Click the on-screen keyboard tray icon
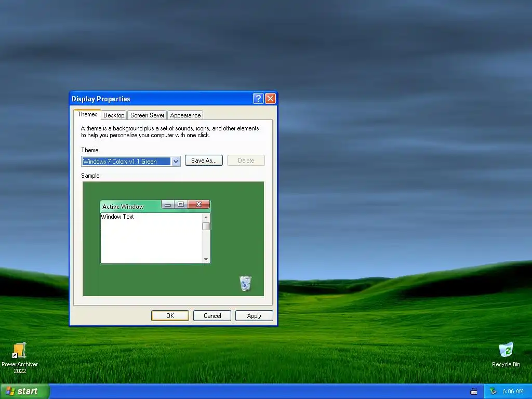The image size is (532, 399). [474, 392]
